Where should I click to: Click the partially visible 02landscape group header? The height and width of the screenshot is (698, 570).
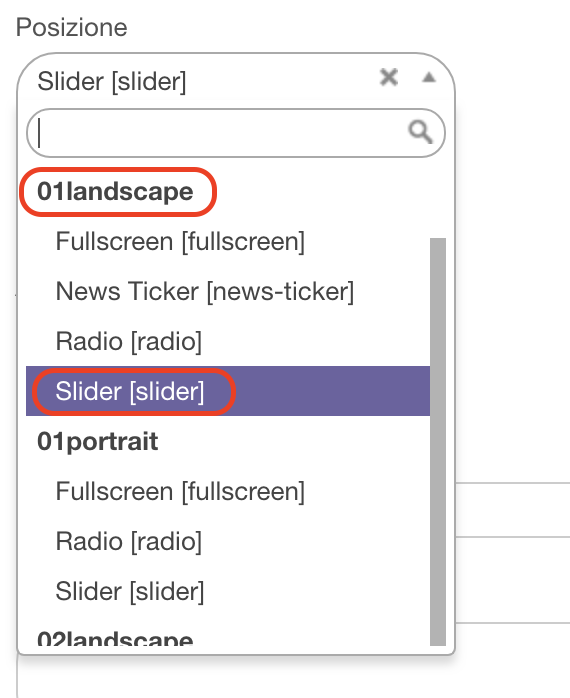click(x=115, y=637)
